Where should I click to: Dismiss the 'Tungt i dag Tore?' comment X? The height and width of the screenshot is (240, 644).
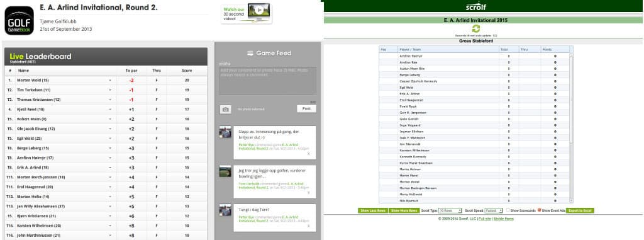pos(309,226)
